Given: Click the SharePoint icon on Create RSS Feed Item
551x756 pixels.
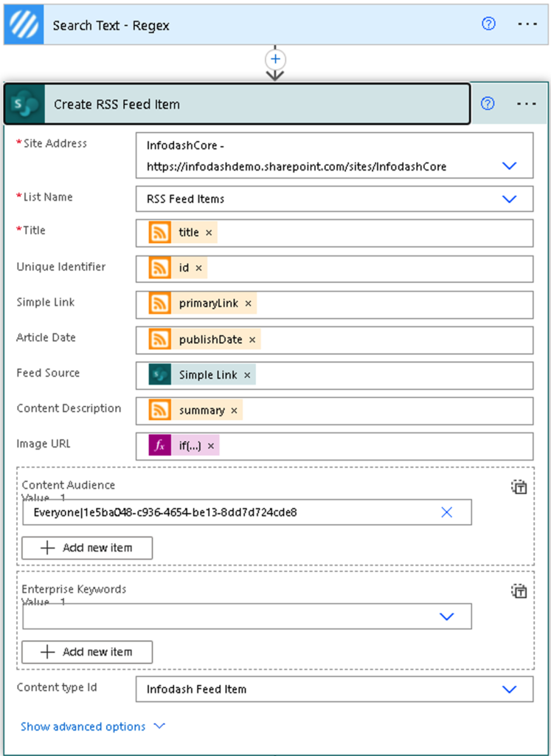Looking at the screenshot, I should click(24, 104).
